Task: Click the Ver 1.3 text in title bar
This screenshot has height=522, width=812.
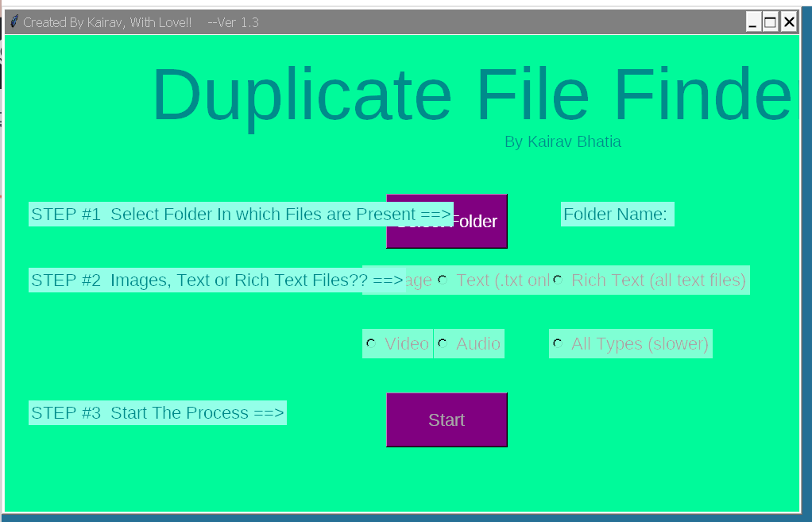Action: click(234, 22)
